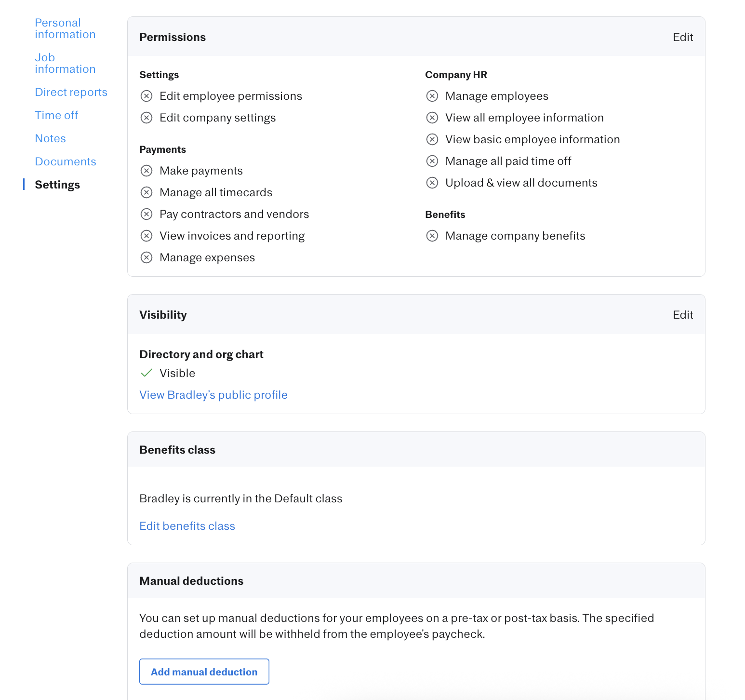Click the X icon beside Edit company settings

tap(146, 118)
